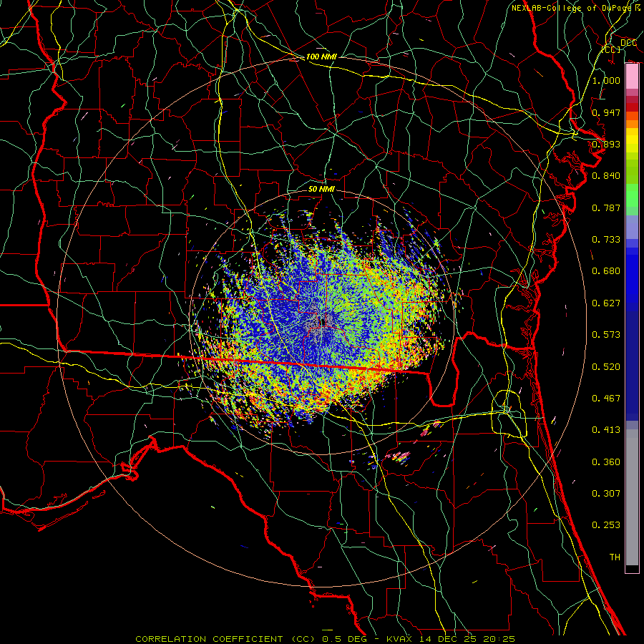Viewport: 644px width, 644px height.
Task: Click the KVAX radar site at the echo center
Action: pos(323,321)
